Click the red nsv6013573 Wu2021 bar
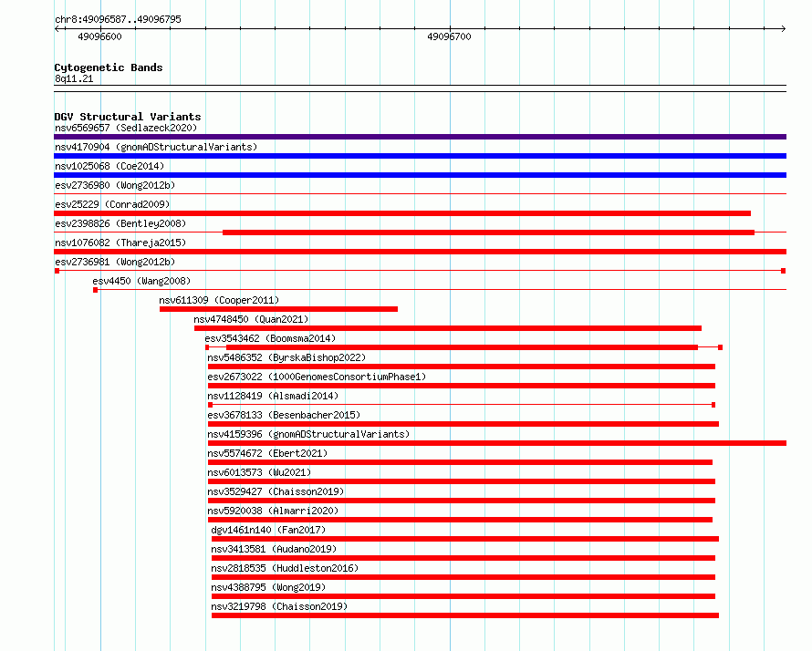The height and width of the screenshot is (651, 812). point(462,481)
